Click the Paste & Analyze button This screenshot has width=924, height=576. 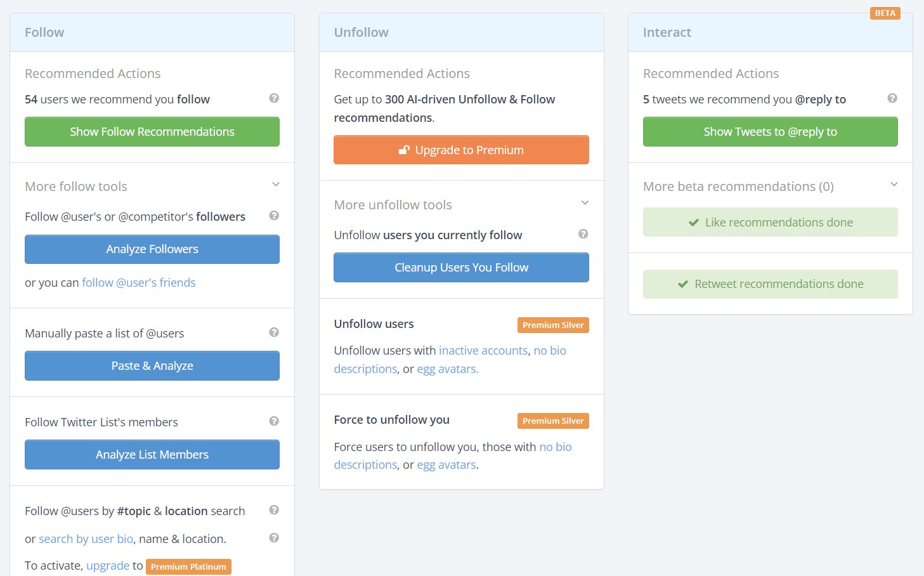click(x=152, y=366)
